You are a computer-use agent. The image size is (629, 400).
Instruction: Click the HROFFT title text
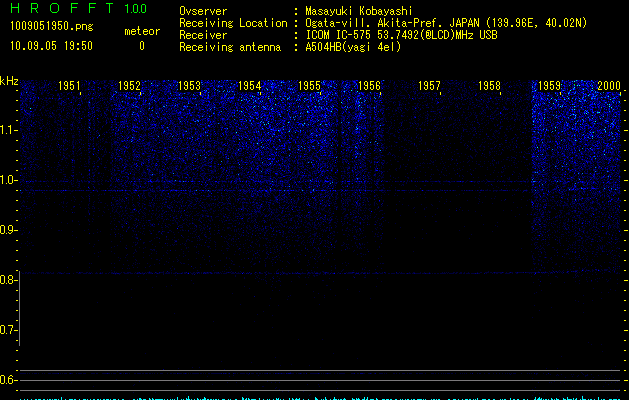[x=62, y=8]
